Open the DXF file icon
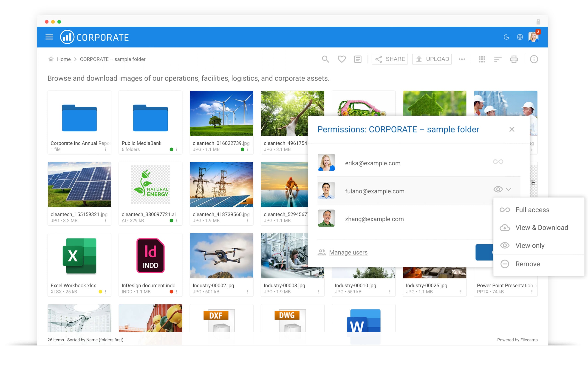Image resolution: width=588 pixels, height=368 pixels. [219, 321]
